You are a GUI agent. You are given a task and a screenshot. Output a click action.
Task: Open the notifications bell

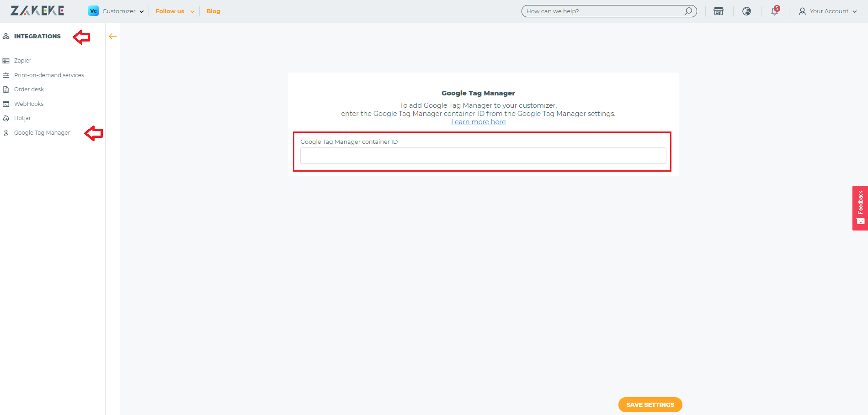pos(774,11)
